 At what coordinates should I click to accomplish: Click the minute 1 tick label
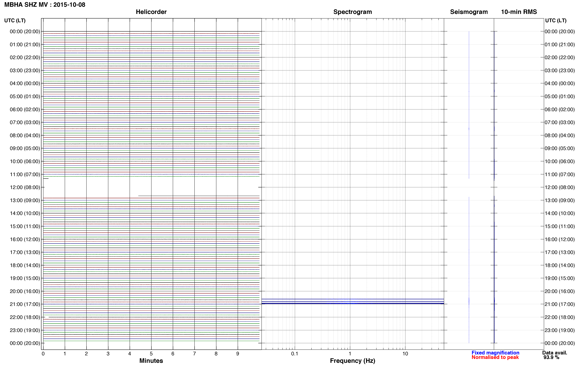click(x=65, y=354)
